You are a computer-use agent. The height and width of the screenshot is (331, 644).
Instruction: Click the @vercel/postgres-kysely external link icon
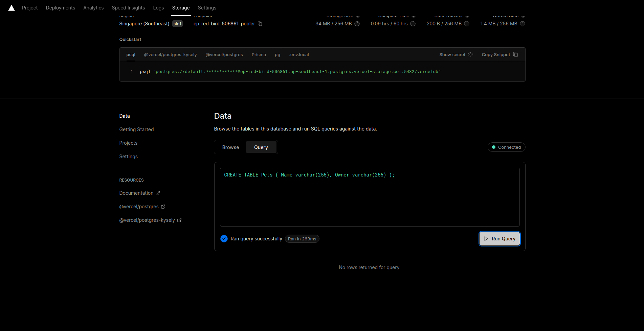tap(179, 220)
